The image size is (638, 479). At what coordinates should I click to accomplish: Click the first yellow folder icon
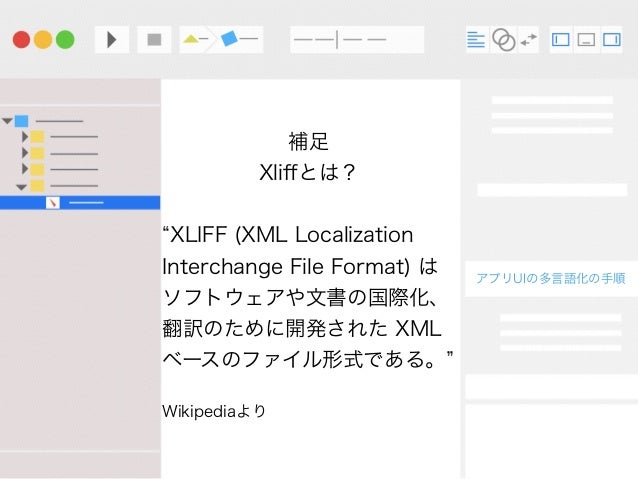pos(37,137)
